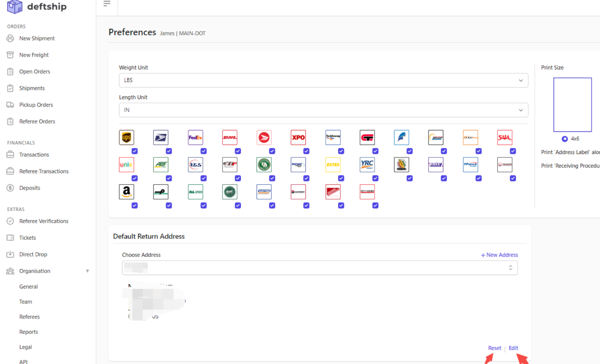Image resolution: width=600 pixels, height=364 pixels.
Task: Uncheck the checkbox under FedEx logo
Action: (x=203, y=151)
